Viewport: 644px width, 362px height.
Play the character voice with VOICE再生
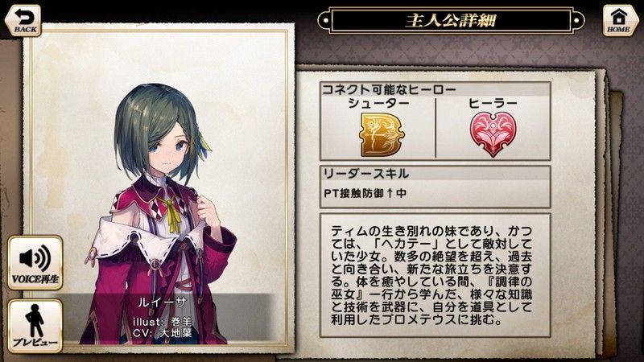click(x=35, y=263)
